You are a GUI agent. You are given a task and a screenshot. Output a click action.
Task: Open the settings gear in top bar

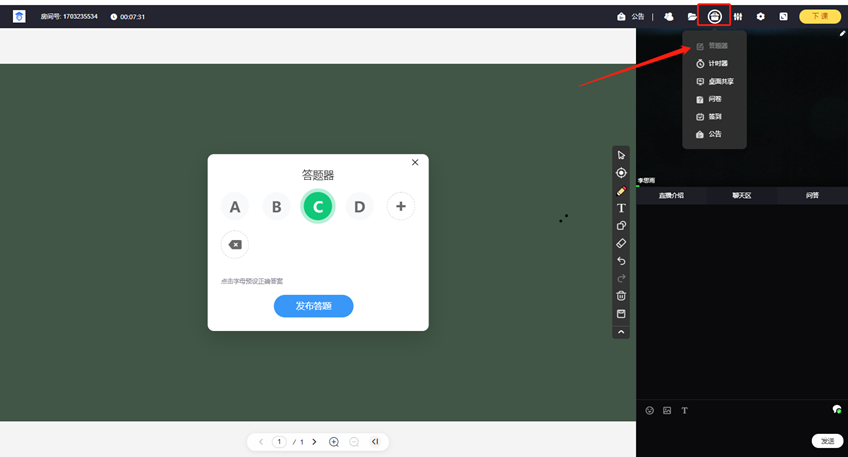(x=761, y=17)
